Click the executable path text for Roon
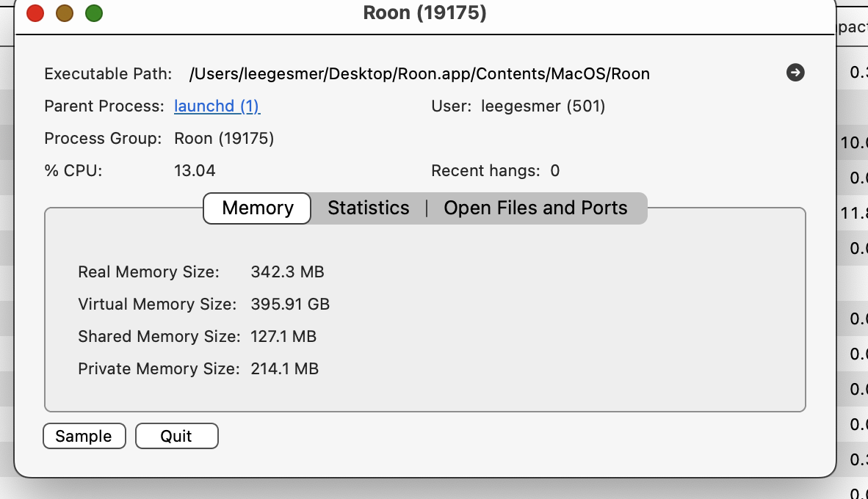 pos(419,74)
